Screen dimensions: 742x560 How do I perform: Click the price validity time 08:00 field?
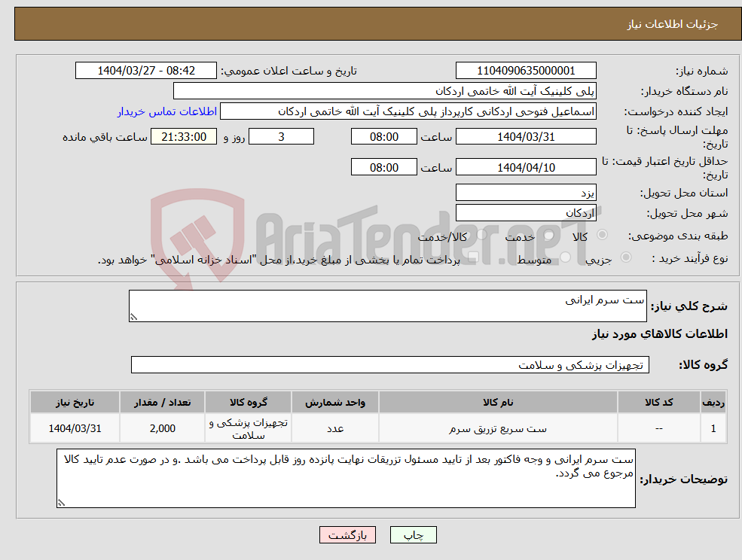(x=383, y=167)
